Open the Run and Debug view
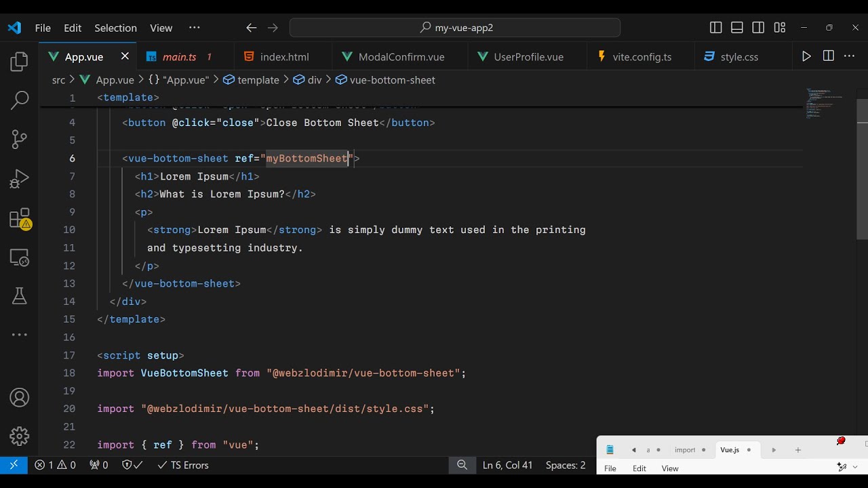Screen dimensions: 868x488 pos(20,179)
